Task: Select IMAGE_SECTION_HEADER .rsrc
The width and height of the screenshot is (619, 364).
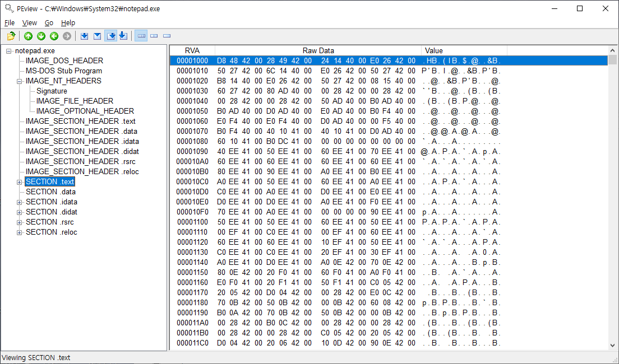Action: click(81, 161)
